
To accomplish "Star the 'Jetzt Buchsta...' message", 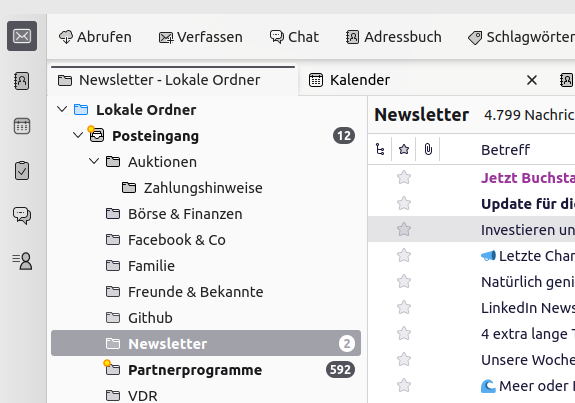I will [x=404, y=178].
